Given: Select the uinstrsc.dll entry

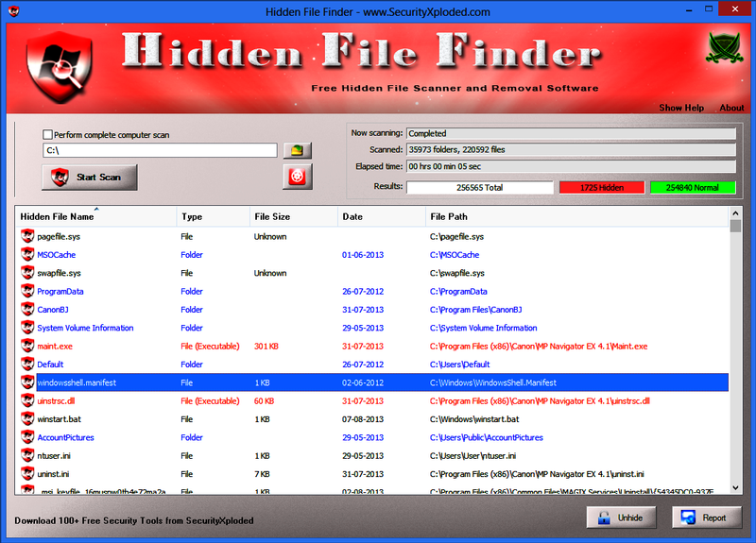Looking at the screenshot, I should [x=56, y=401].
